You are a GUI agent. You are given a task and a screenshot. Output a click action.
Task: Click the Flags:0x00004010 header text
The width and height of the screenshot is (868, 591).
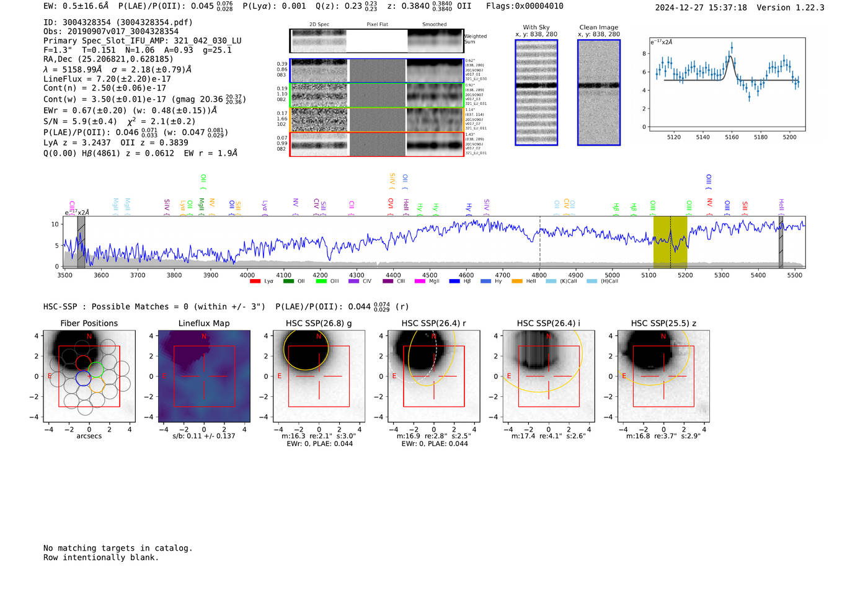pos(525,6)
